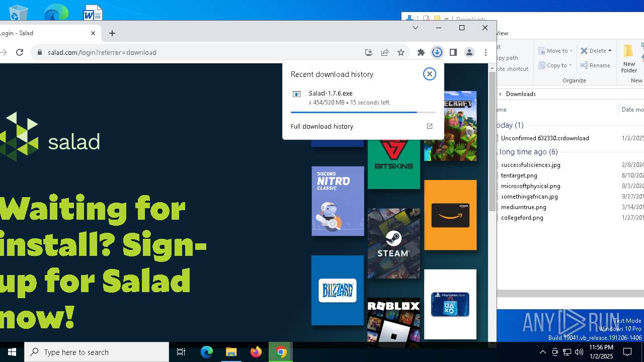Open the Chrome three-dot menu

click(486, 52)
